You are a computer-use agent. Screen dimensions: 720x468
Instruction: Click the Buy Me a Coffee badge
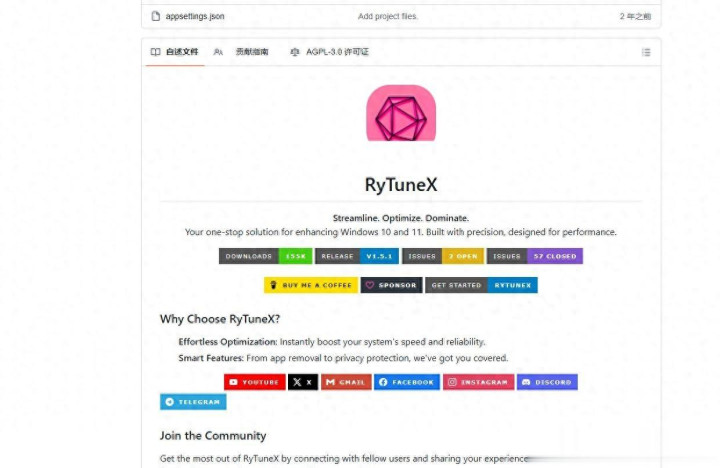tap(311, 285)
